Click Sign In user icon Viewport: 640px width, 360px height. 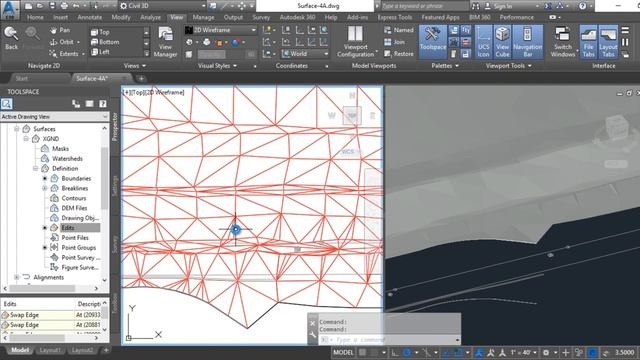(488, 6)
